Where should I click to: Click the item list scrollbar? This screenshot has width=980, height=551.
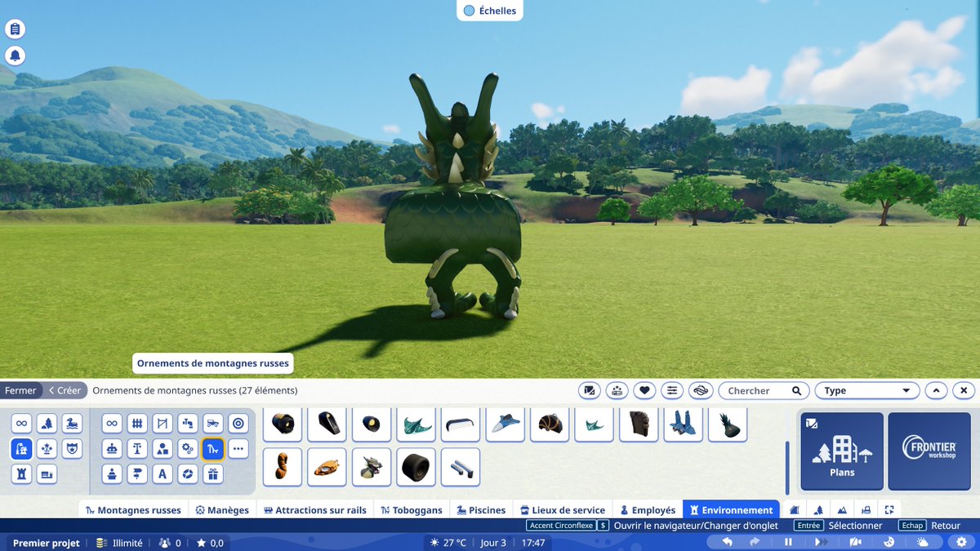pos(788,468)
